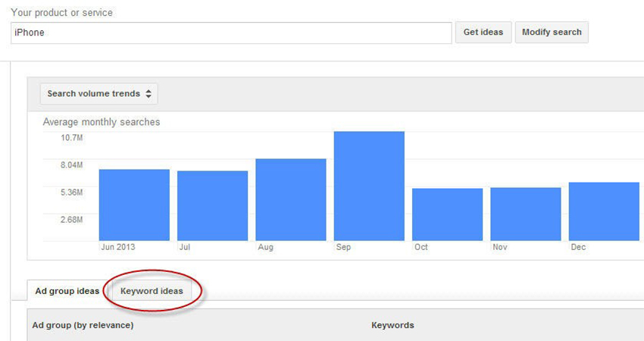The height and width of the screenshot is (341, 644).
Task: Sort by Ad group (by relevance) column
Action: [x=83, y=325]
